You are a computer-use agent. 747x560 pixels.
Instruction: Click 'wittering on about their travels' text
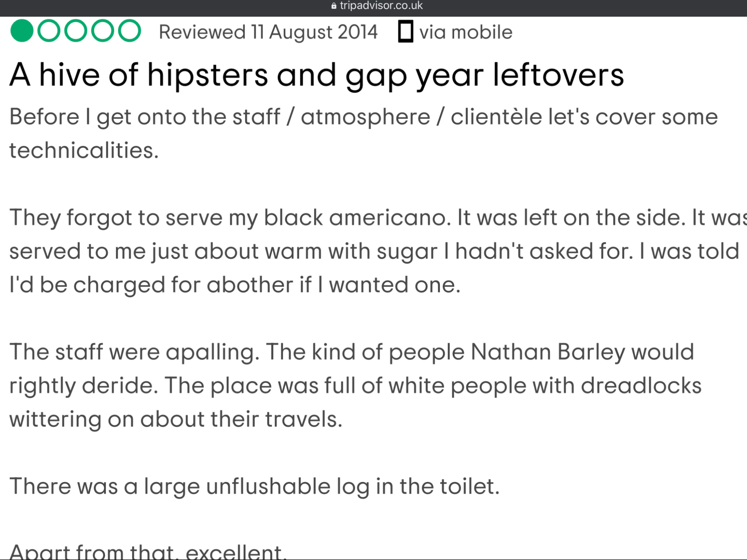coord(176,420)
